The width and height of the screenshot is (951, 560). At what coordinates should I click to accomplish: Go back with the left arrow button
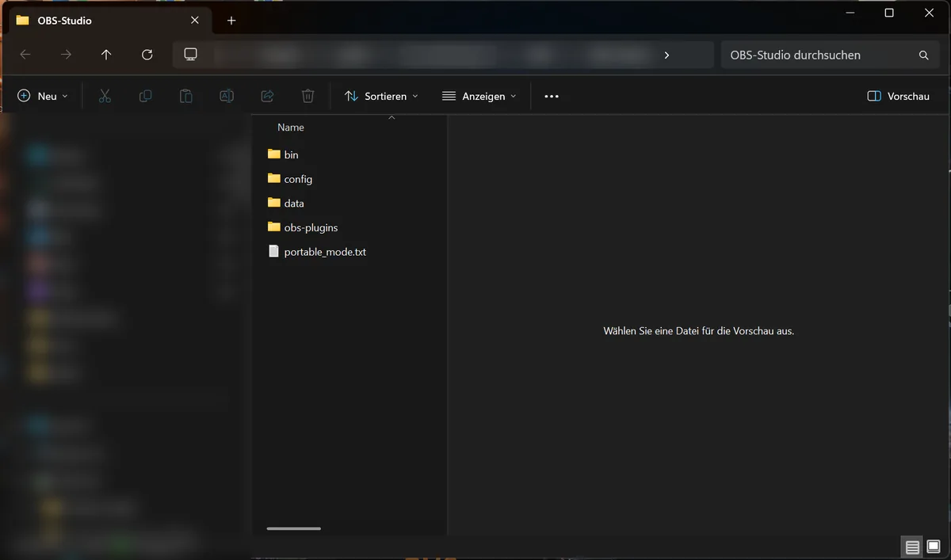click(x=25, y=55)
